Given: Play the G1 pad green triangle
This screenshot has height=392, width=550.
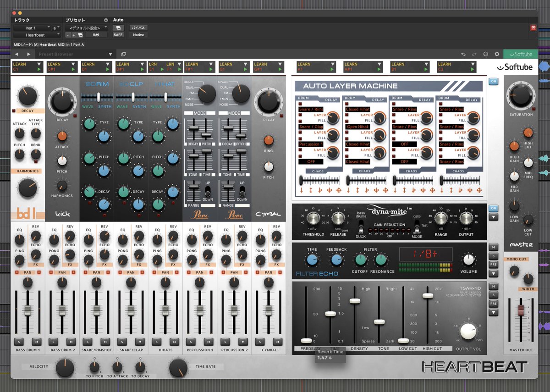Looking at the screenshot, I should (247, 69).
